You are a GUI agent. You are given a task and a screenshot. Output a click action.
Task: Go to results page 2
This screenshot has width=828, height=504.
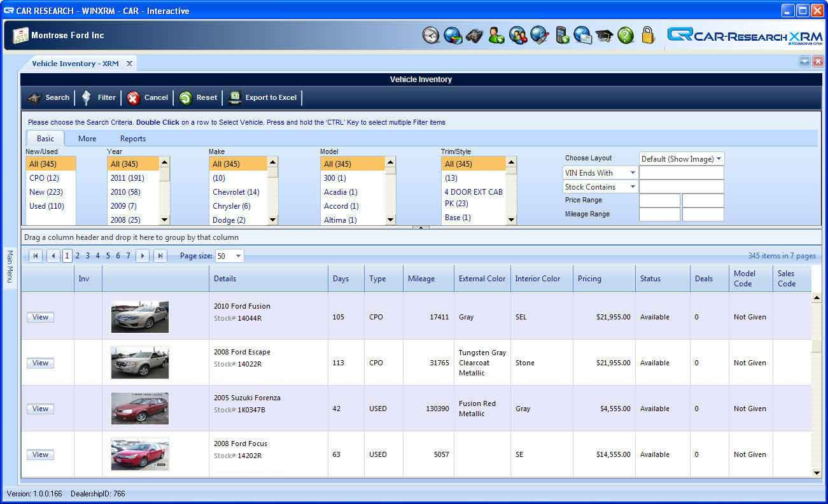[x=78, y=256]
